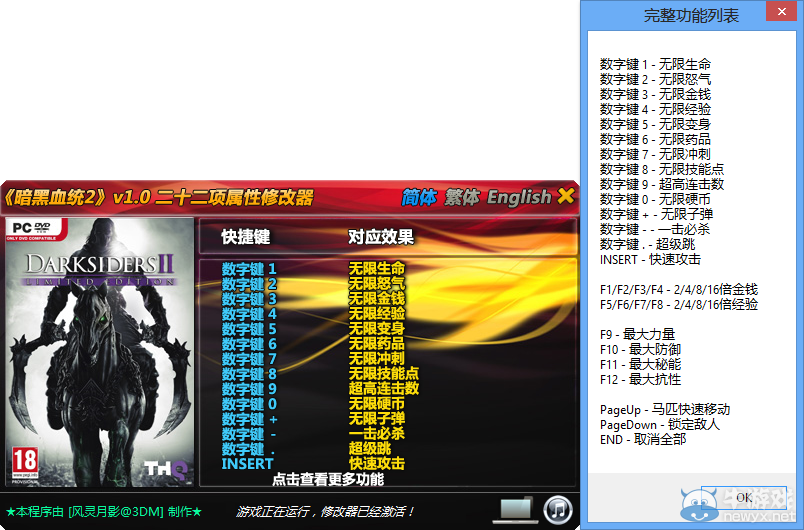Click line F10 - 最大防御 in dialog
Viewport: 804px width, 530px height.
point(640,349)
